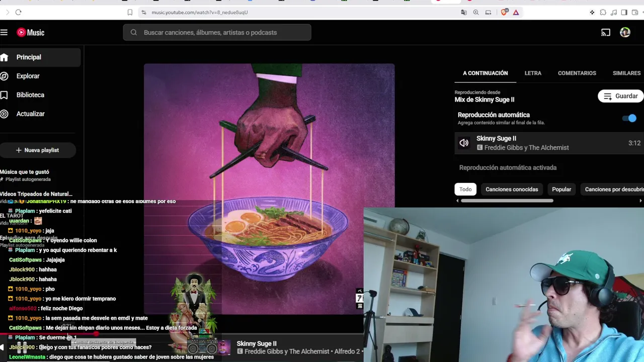Click the Brave Shields lion icon

tap(504, 12)
